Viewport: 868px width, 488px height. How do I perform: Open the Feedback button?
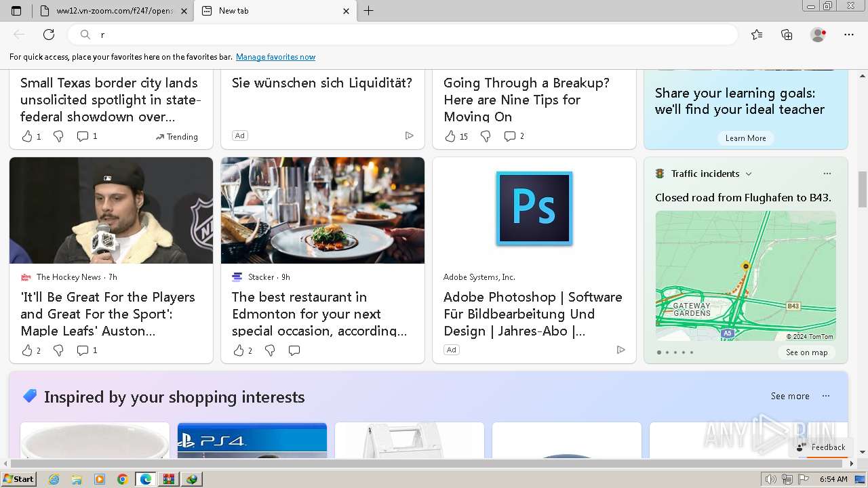[821, 447]
